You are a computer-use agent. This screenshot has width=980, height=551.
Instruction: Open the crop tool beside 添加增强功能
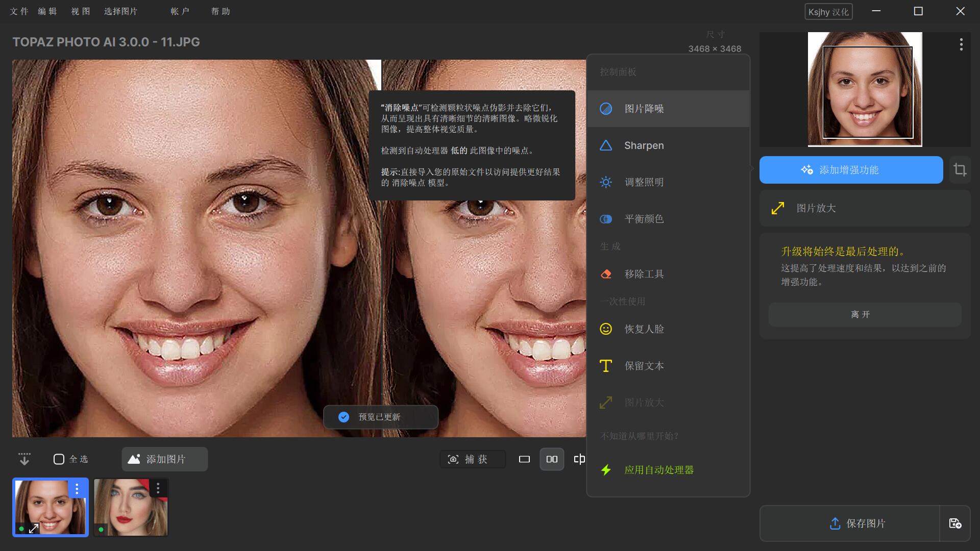[960, 170]
